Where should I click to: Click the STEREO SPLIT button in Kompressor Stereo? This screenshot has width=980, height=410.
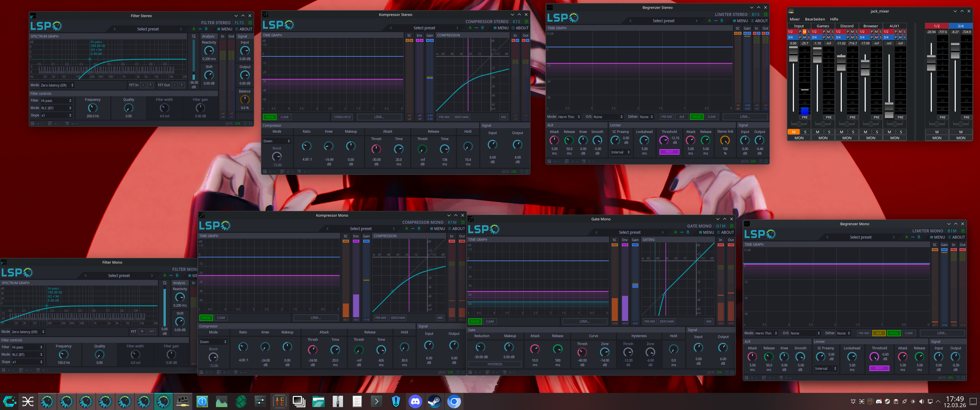[x=342, y=117]
